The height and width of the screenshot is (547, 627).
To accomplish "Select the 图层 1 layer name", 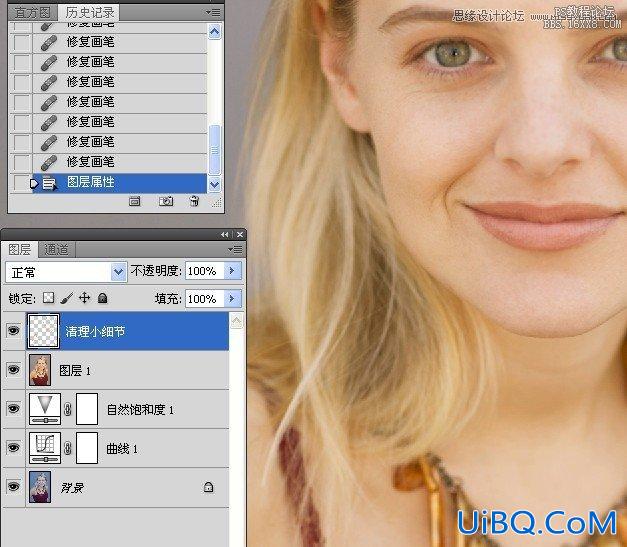I will 75,371.
